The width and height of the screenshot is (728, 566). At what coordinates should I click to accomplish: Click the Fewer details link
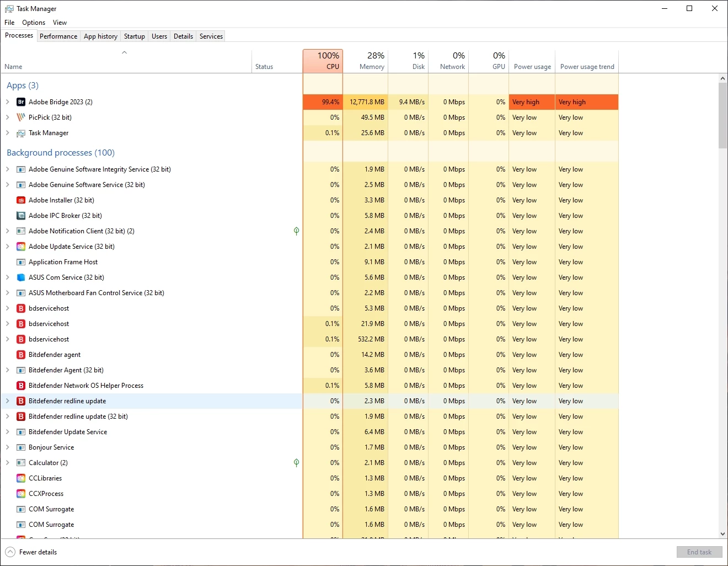[x=38, y=552]
